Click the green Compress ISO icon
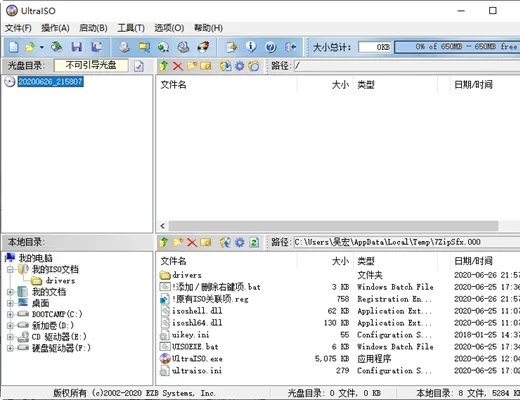520x400 pixels. (x=164, y=47)
